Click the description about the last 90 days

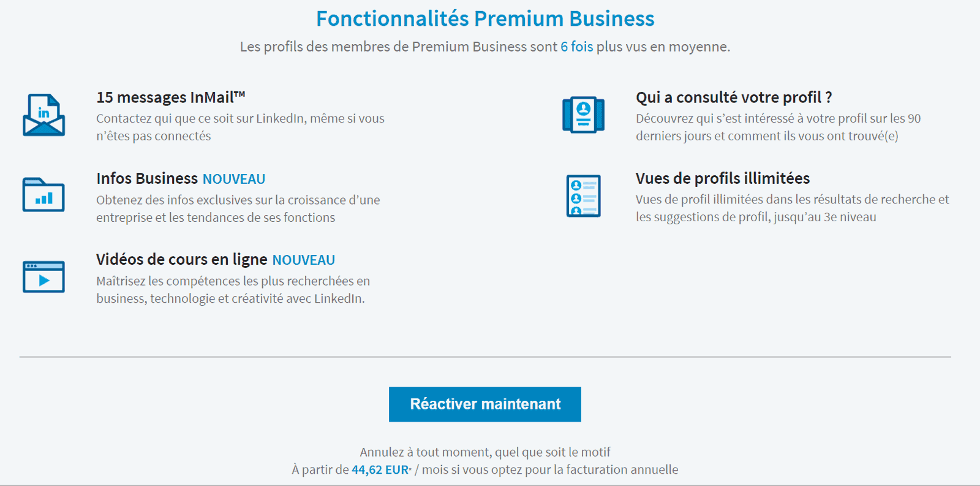coord(778,127)
